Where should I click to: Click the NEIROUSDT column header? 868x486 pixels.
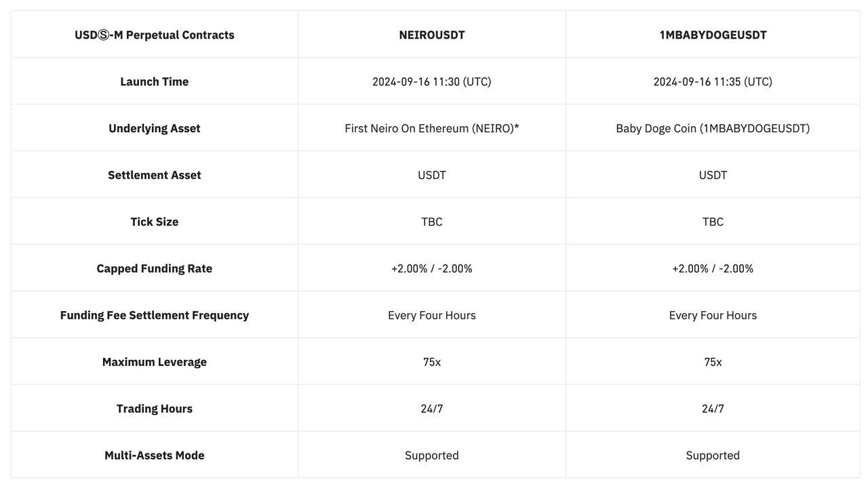click(432, 35)
